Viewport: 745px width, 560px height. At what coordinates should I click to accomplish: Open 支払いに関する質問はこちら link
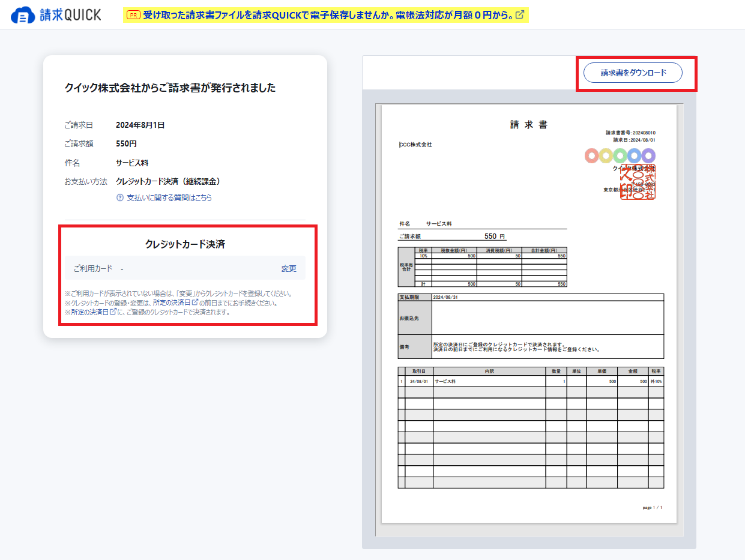click(169, 197)
